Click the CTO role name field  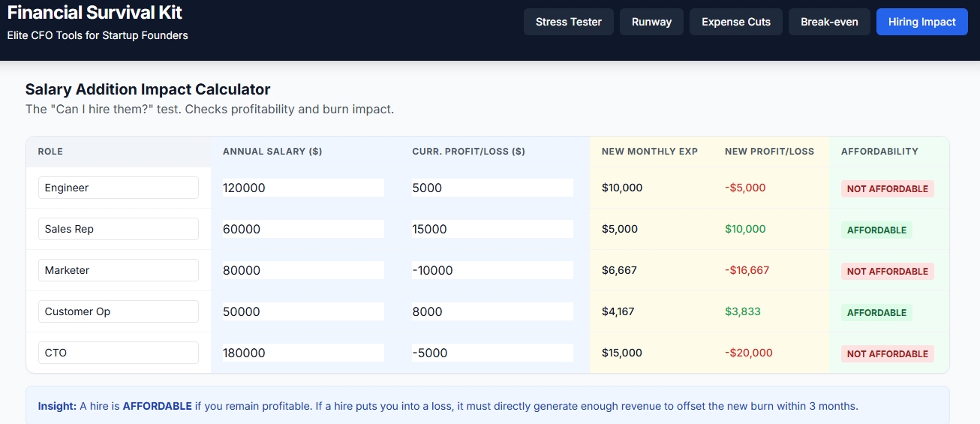(119, 353)
